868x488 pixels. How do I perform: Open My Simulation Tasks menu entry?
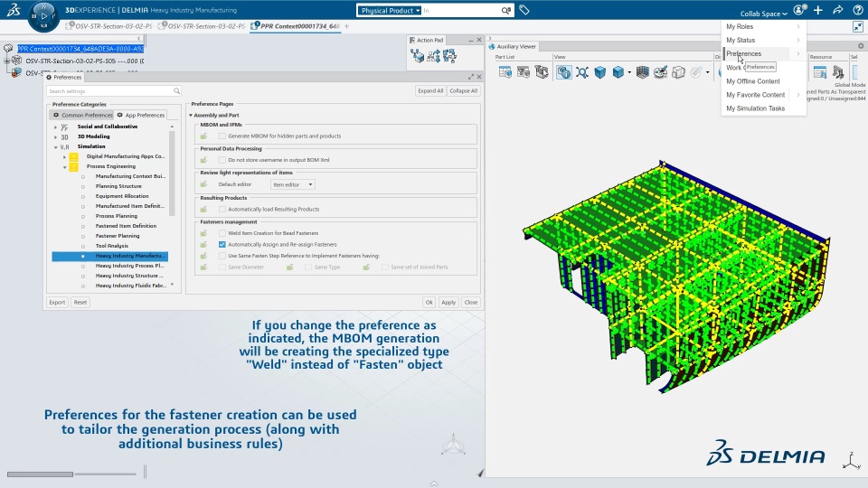click(x=764, y=108)
